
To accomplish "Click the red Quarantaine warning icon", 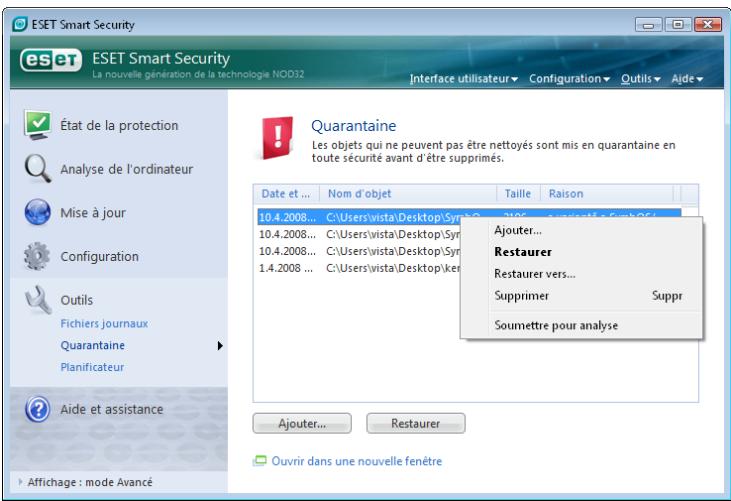I will coord(277,137).
